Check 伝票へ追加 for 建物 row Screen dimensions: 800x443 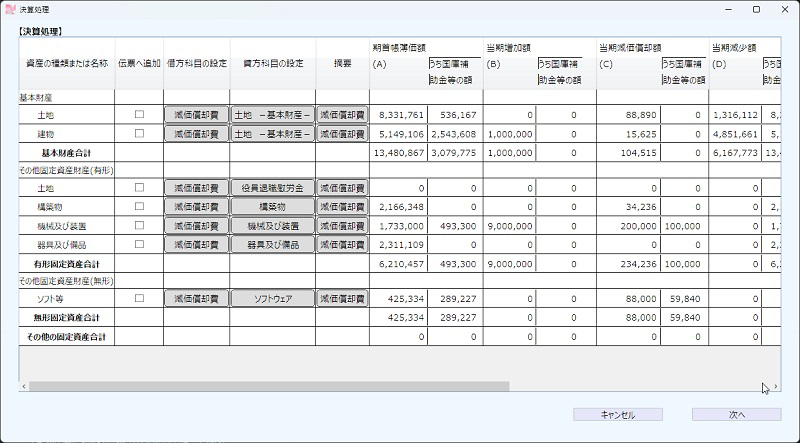click(x=139, y=133)
